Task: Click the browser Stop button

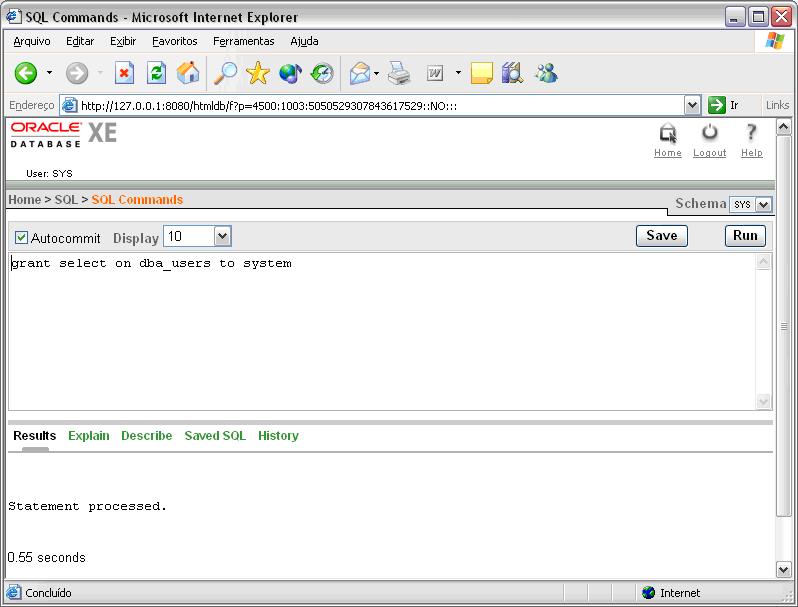Action: pyautogui.click(x=125, y=73)
